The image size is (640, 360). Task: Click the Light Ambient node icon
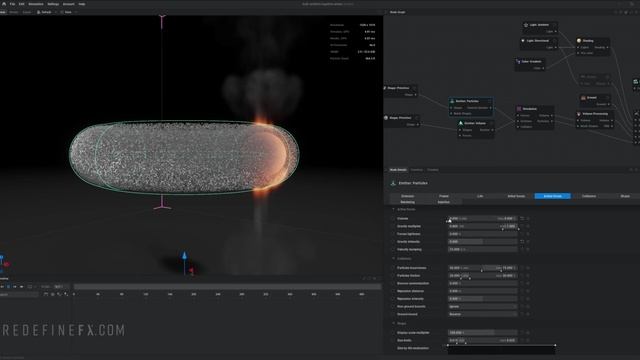coord(526,25)
